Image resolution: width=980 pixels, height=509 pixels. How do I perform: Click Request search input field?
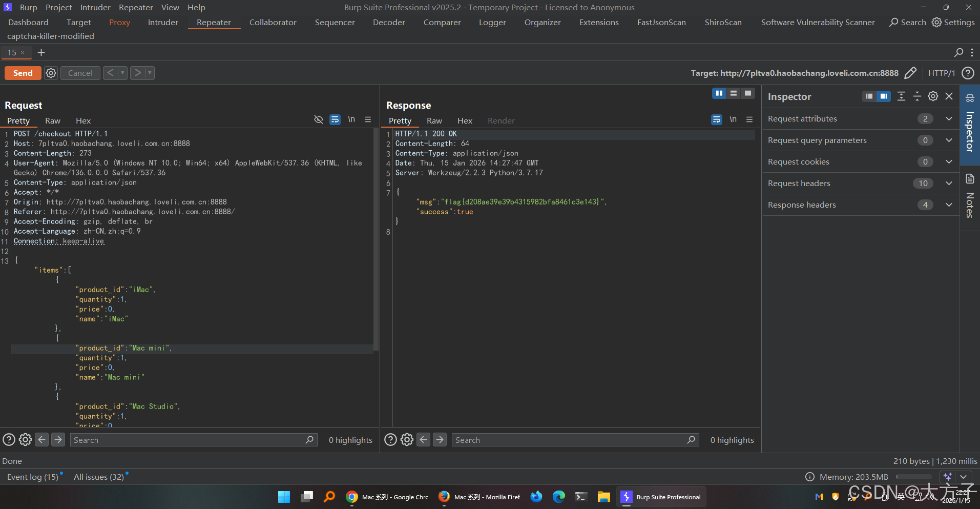[194, 440]
